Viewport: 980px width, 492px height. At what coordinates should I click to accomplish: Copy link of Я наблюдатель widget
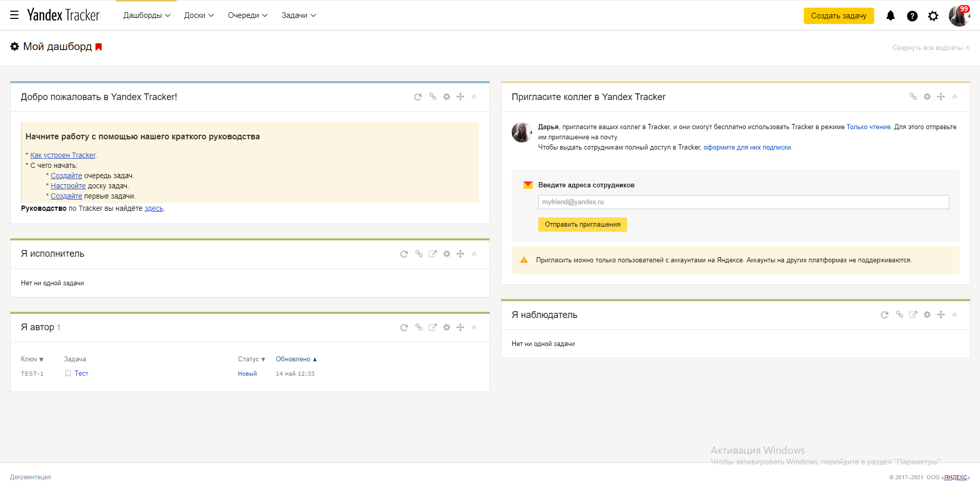(x=899, y=314)
